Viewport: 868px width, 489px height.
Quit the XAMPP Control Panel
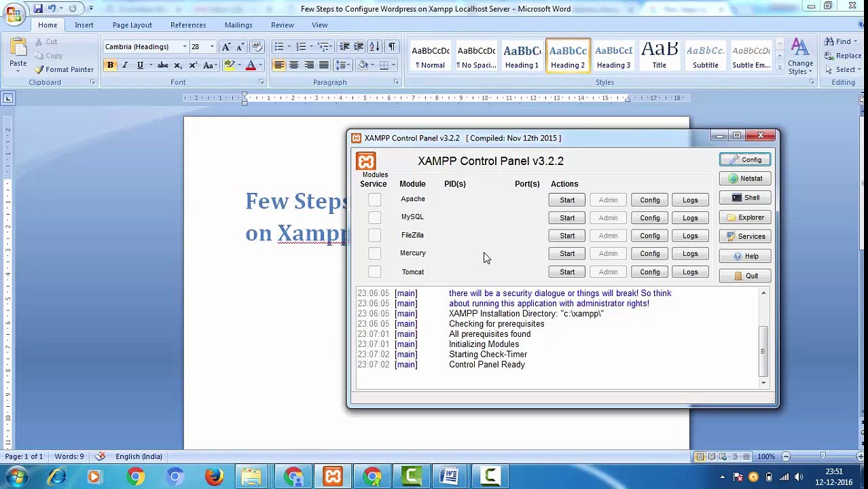point(745,276)
